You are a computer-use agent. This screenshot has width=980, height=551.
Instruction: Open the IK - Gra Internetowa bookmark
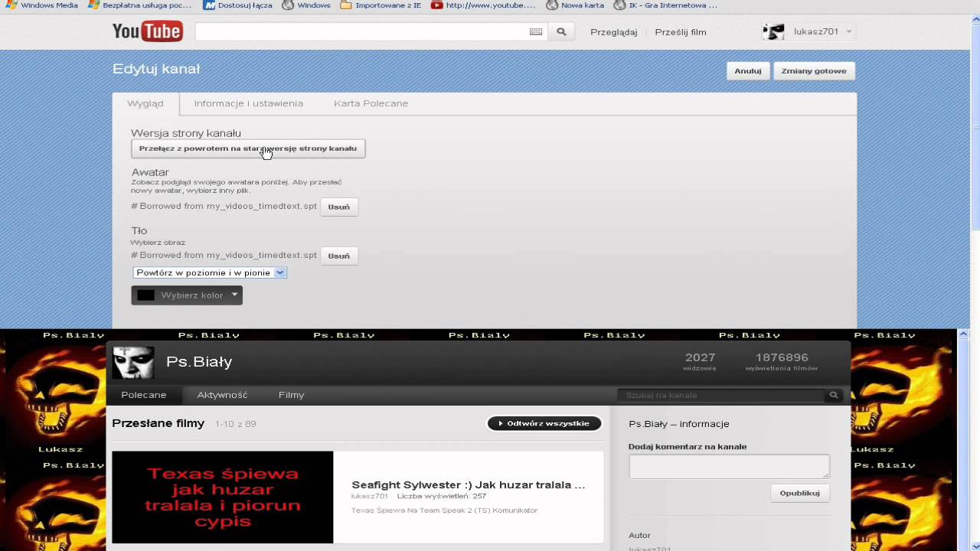(x=666, y=5)
